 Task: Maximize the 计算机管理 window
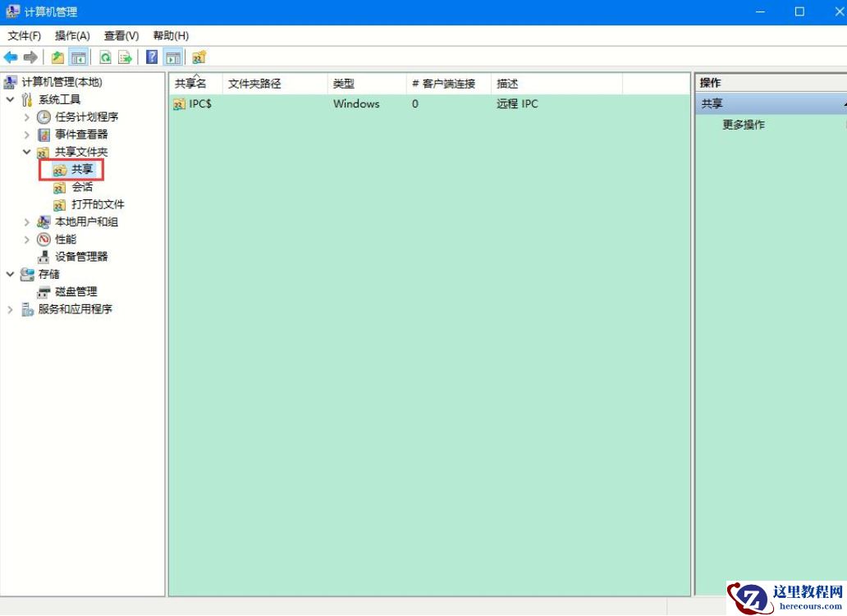tap(799, 11)
